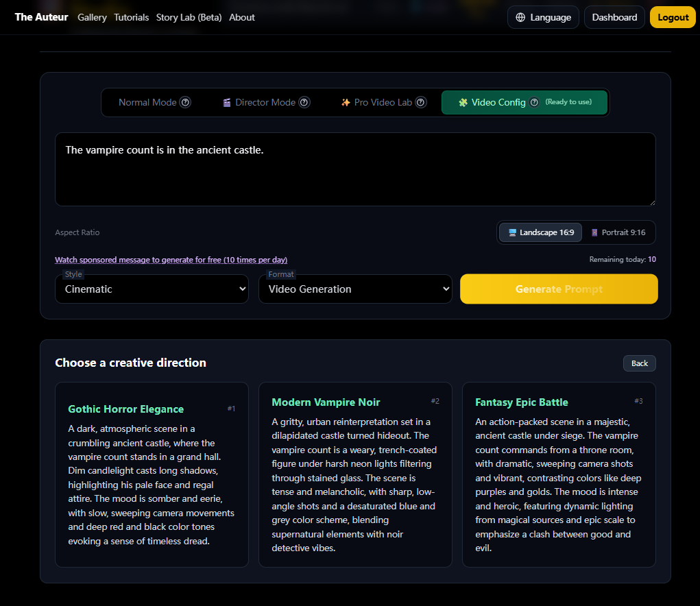
Task: Click the '#2' card number
Action: click(435, 401)
